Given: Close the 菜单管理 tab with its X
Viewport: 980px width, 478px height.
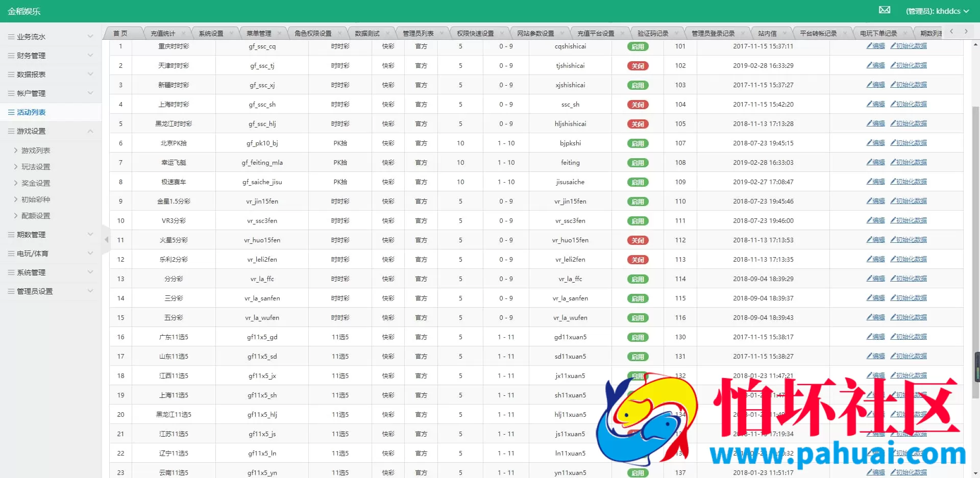Looking at the screenshot, I should pyautogui.click(x=279, y=33).
